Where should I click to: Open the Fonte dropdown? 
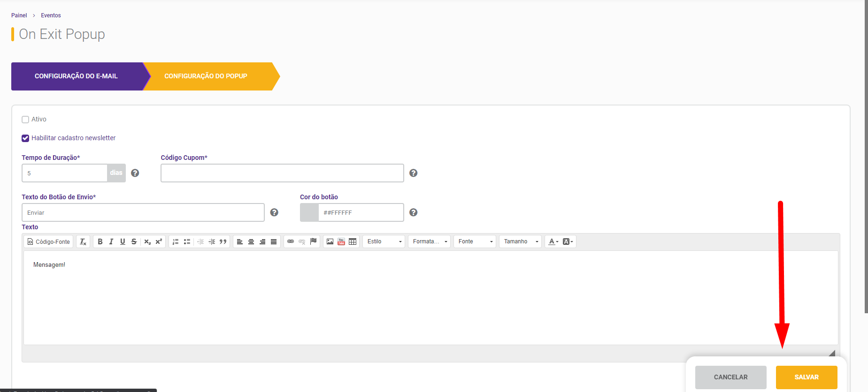[x=475, y=241]
